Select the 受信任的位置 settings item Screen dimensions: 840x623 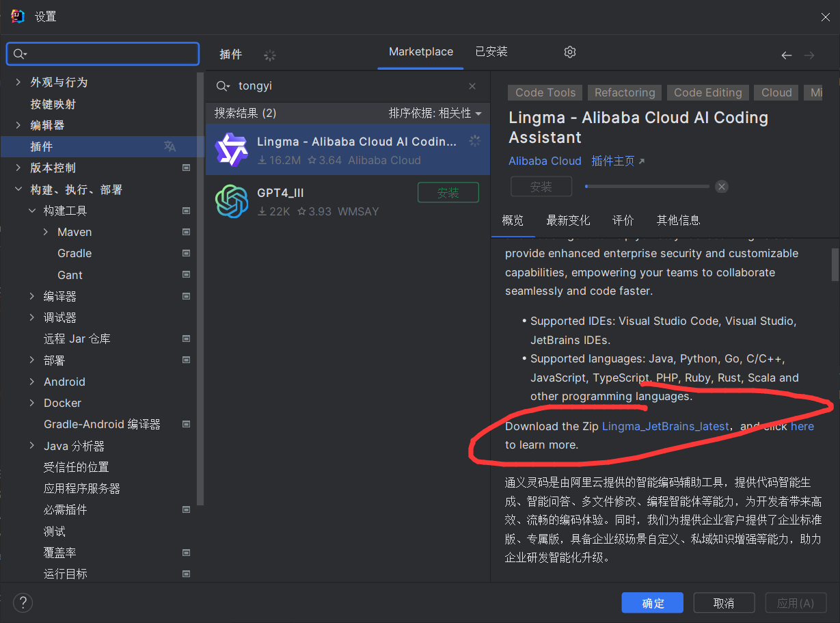click(103, 467)
